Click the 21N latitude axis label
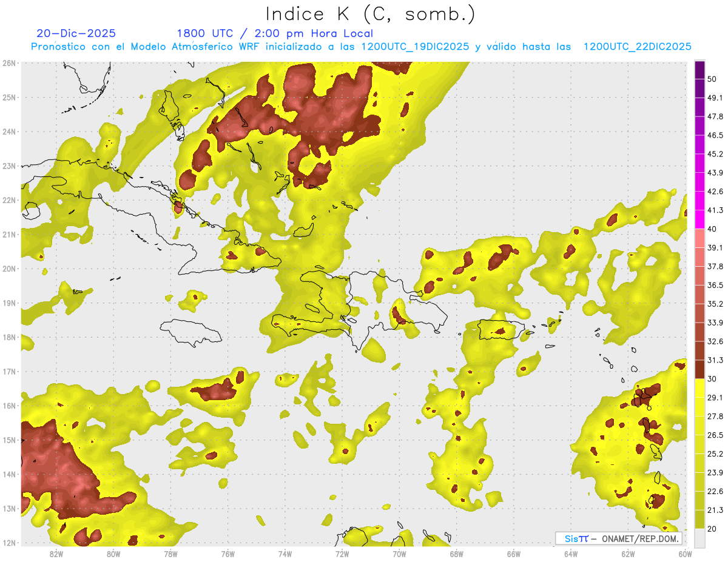 click(x=9, y=235)
